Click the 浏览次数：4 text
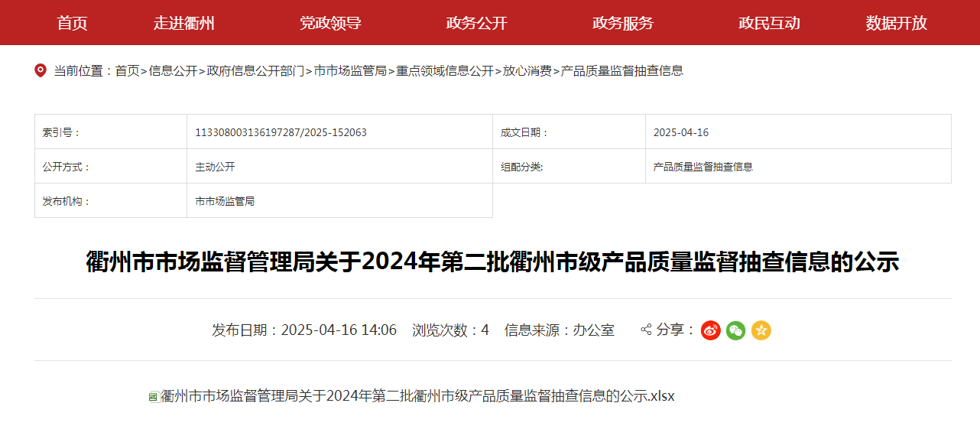The height and width of the screenshot is (429, 980). click(x=450, y=330)
